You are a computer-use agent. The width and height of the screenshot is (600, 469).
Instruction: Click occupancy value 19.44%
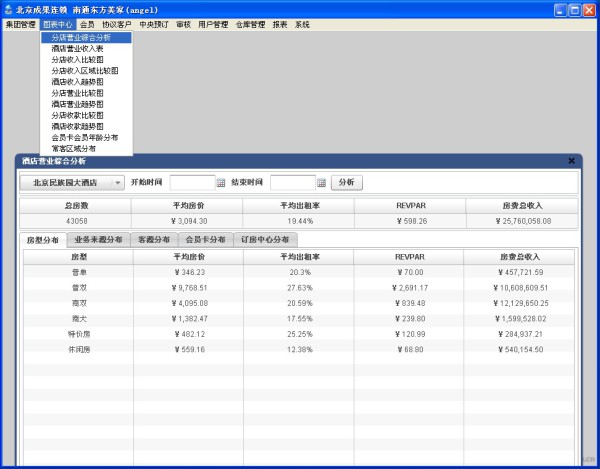click(x=300, y=221)
